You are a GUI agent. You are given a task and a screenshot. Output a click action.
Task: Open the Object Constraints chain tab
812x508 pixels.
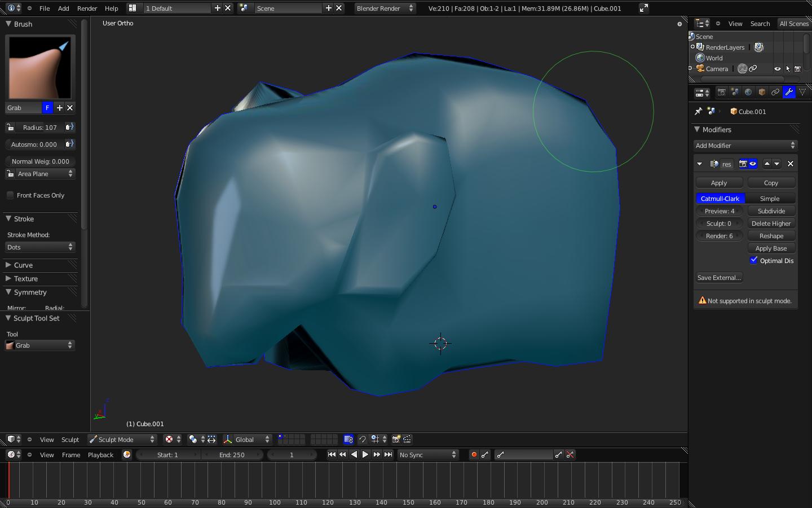(x=775, y=92)
